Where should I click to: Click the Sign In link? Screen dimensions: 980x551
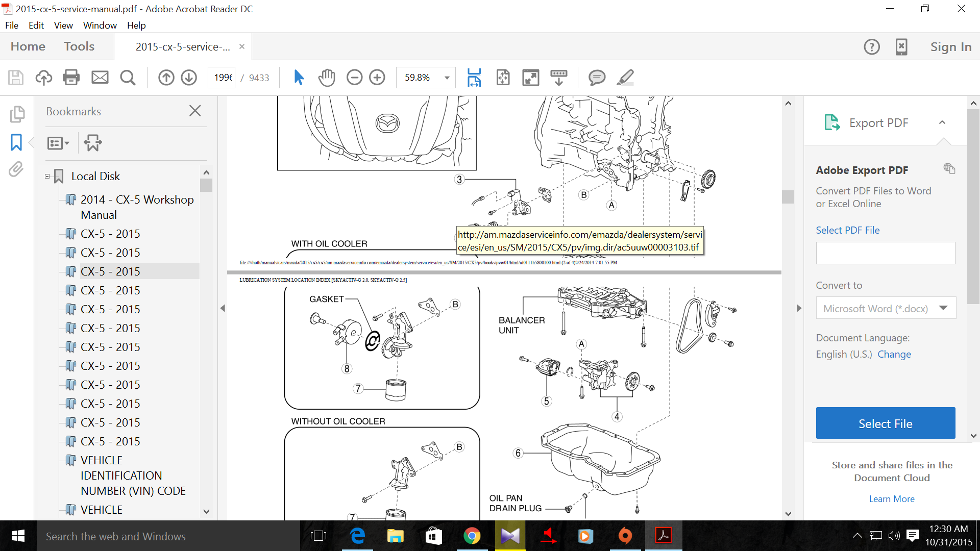(x=951, y=47)
